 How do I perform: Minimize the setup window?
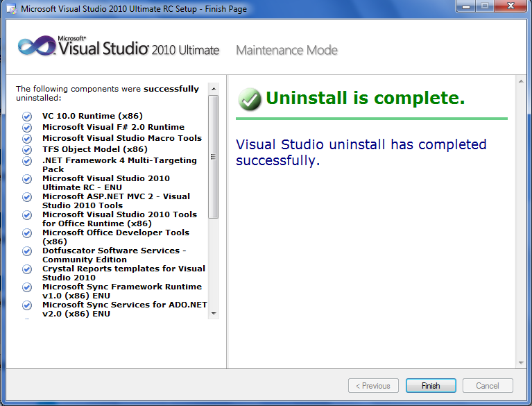pos(466,6)
